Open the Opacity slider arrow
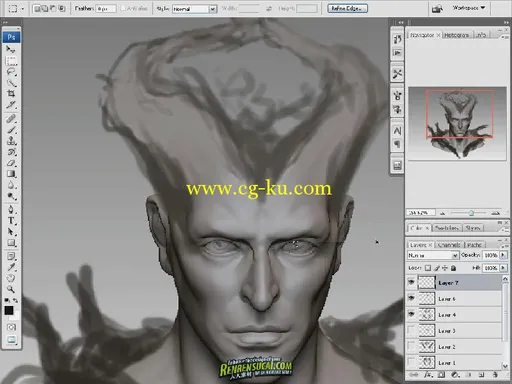The width and height of the screenshot is (512, 384). 503,255
